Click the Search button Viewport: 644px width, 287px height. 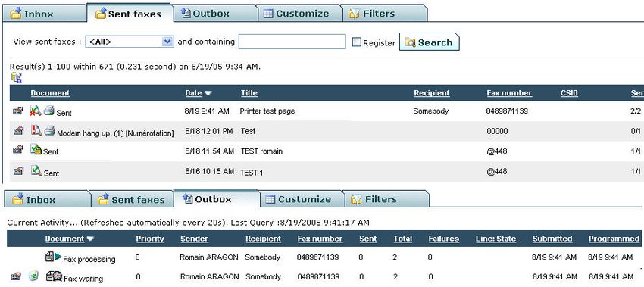point(429,42)
